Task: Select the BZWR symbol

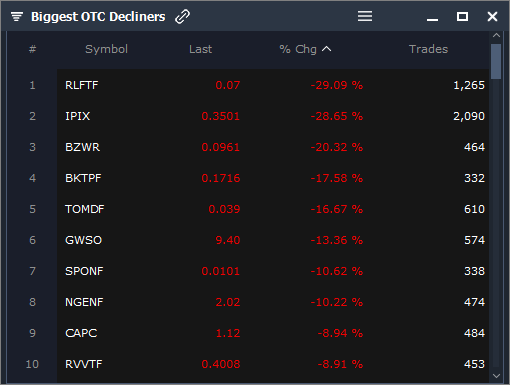Action: click(x=82, y=147)
